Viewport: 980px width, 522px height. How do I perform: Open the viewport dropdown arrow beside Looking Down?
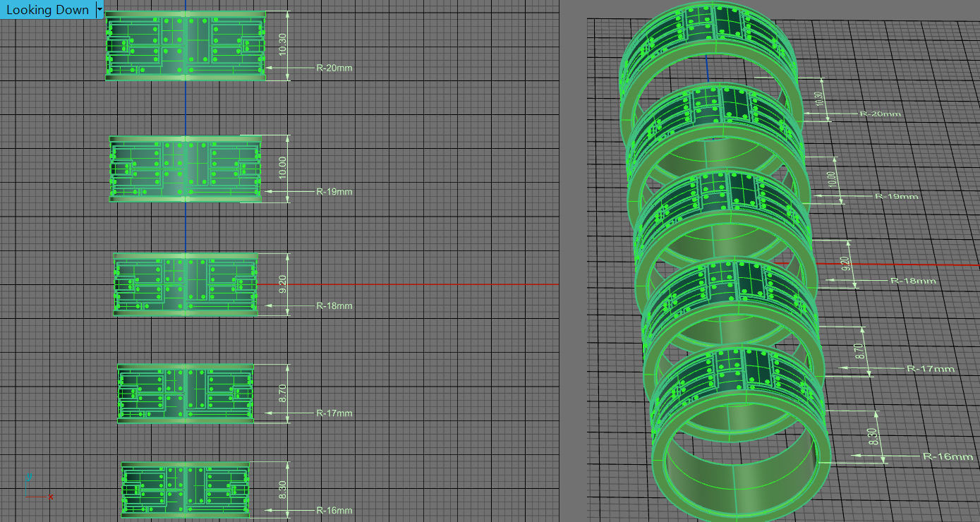(99, 10)
